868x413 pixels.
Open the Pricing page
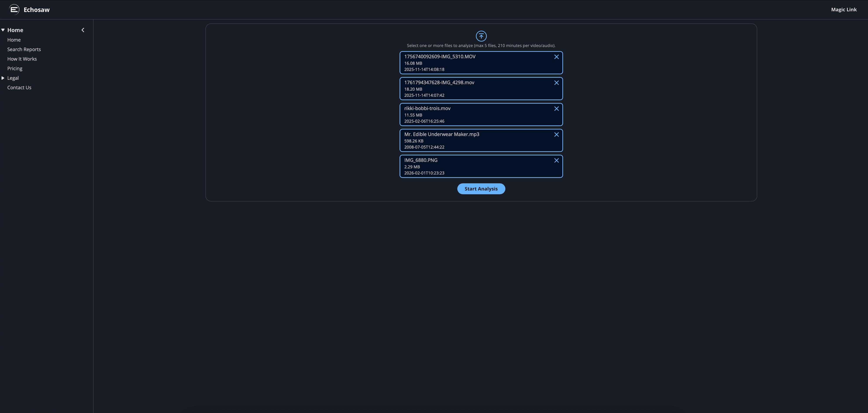coord(14,68)
